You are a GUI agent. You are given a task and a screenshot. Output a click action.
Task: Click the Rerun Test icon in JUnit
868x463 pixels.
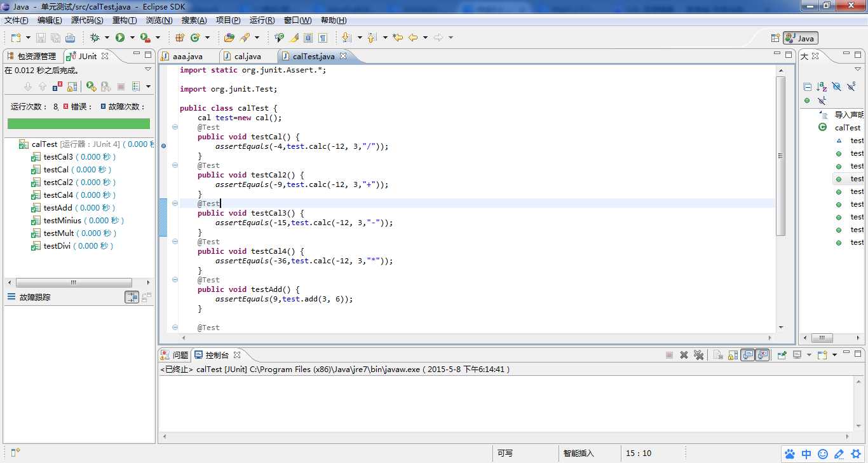pyautogui.click(x=92, y=86)
